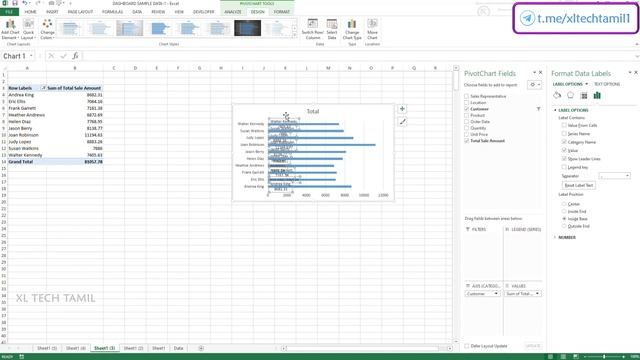Screen dimensions: 640x360
Task: Enable the Legend key checkbox
Action: point(564,167)
